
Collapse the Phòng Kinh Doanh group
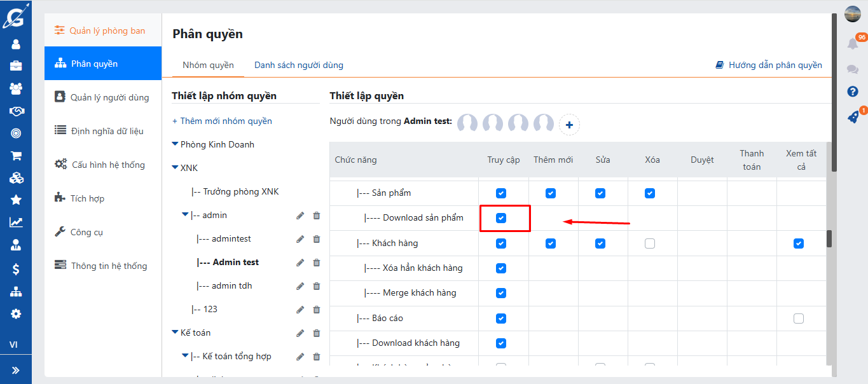pyautogui.click(x=176, y=144)
